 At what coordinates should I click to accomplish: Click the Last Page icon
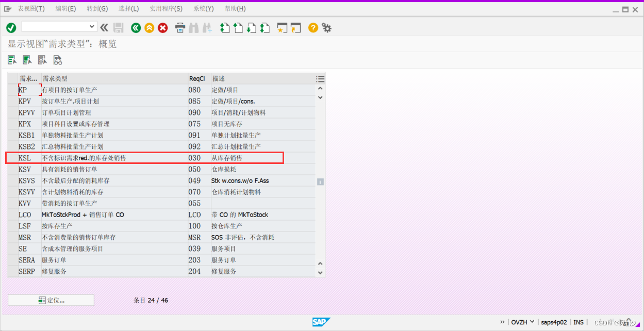pyautogui.click(x=265, y=28)
